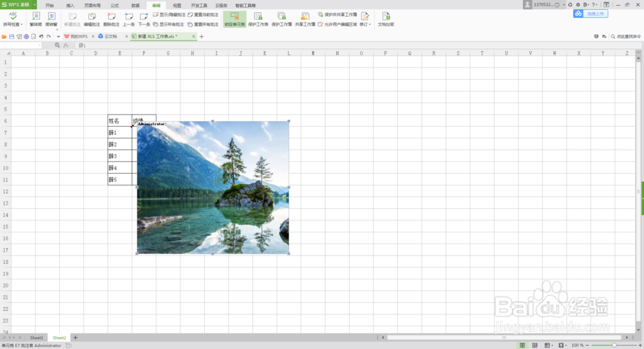Click the print preview quick-access icon
Screen dimensions: 644x349
point(33,37)
